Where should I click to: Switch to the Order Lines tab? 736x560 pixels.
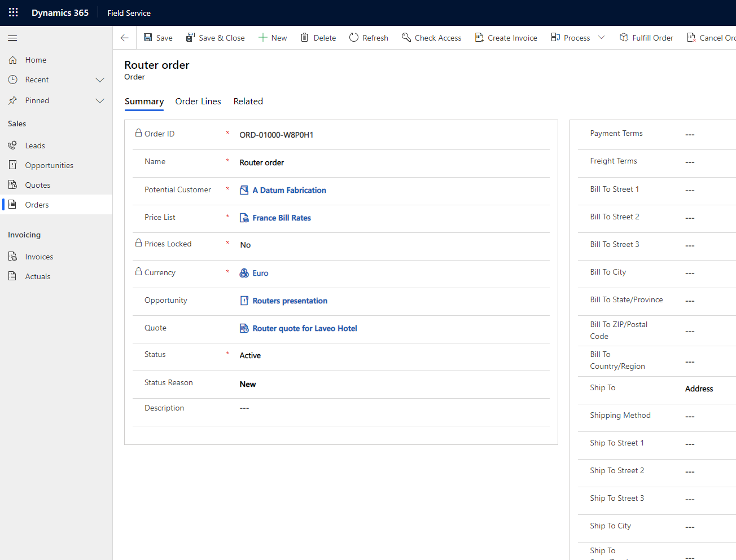[198, 102]
